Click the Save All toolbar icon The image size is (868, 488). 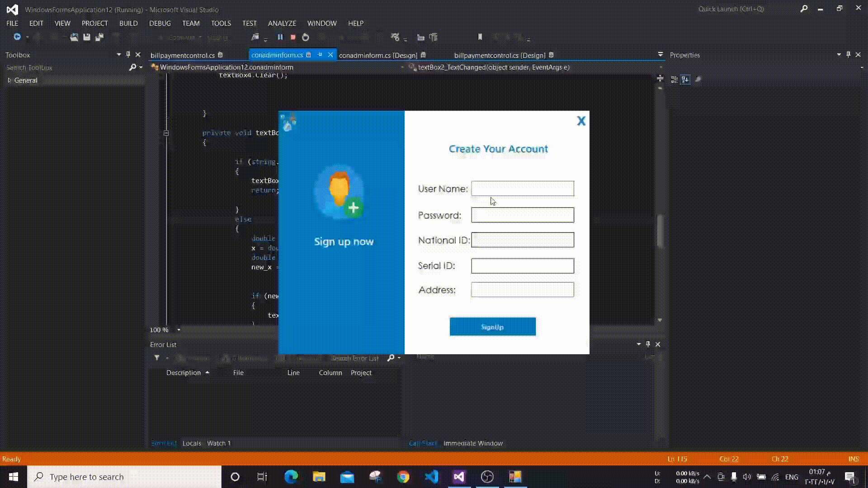tap(99, 38)
